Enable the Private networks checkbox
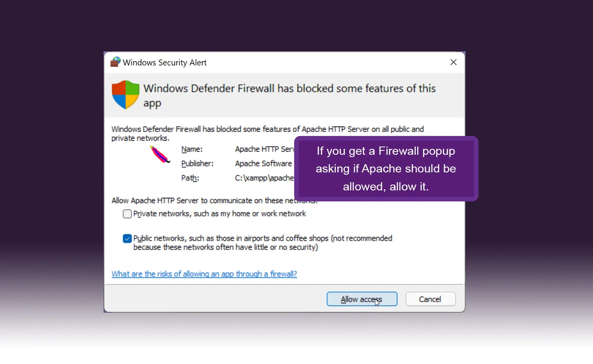The height and width of the screenshot is (364, 593). (127, 214)
